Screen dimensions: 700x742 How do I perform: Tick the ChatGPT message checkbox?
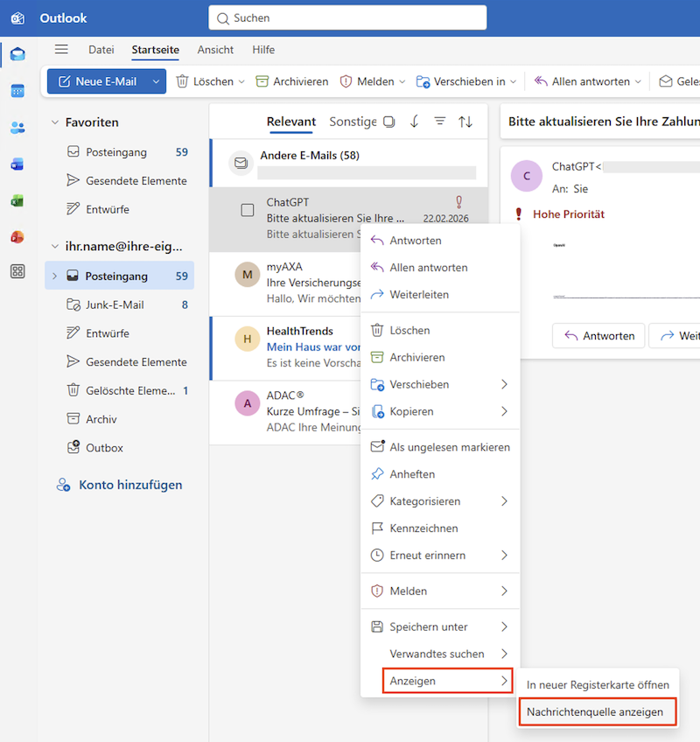click(247, 210)
